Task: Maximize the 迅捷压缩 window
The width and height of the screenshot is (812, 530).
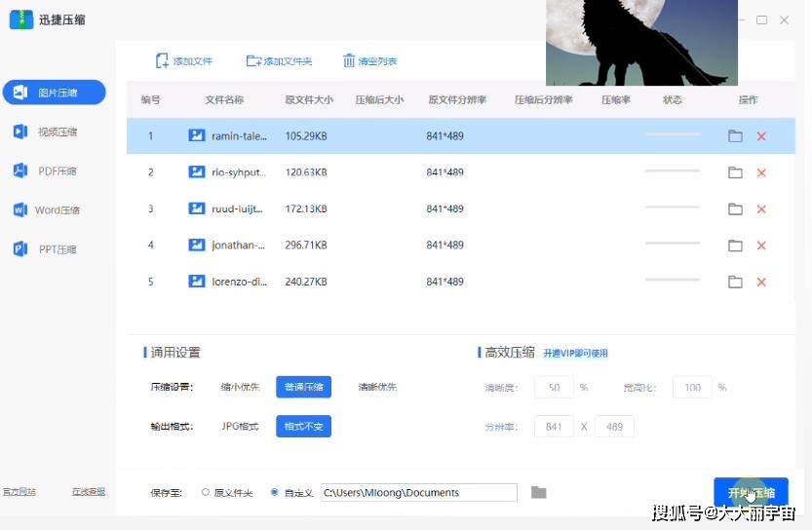Action: coord(761,20)
